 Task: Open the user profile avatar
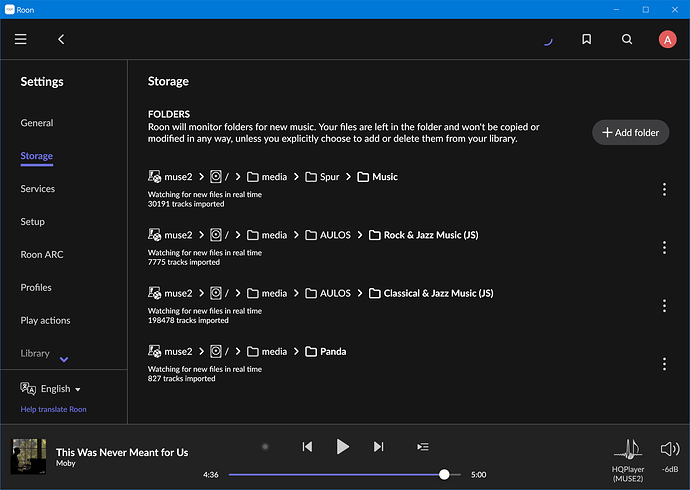click(667, 39)
